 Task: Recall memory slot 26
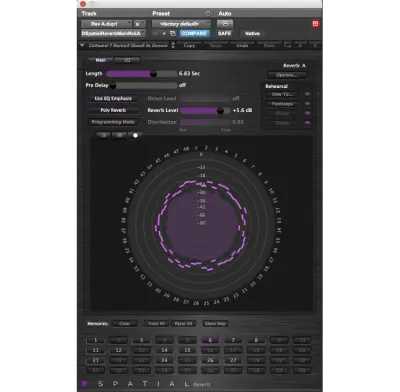pos(210,360)
